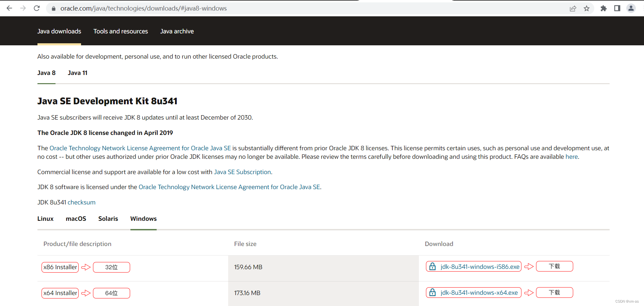This screenshot has width=644, height=306.
Task: Click 'The Oracle JDK 8 license changed' heading
Action: click(105, 133)
